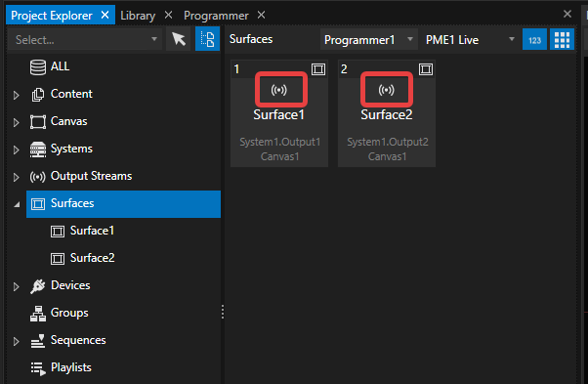588x384 pixels.
Task: Open the Programmer1 dropdown
Action: (x=368, y=39)
